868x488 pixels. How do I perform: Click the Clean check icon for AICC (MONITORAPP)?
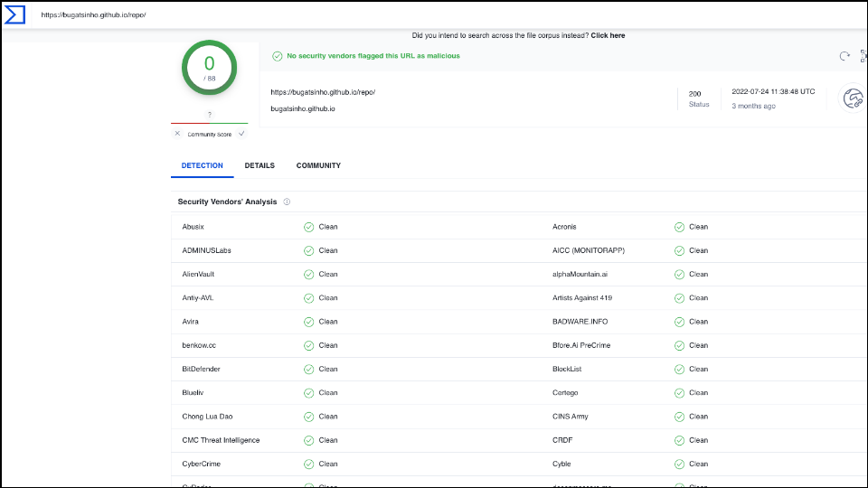click(679, 250)
